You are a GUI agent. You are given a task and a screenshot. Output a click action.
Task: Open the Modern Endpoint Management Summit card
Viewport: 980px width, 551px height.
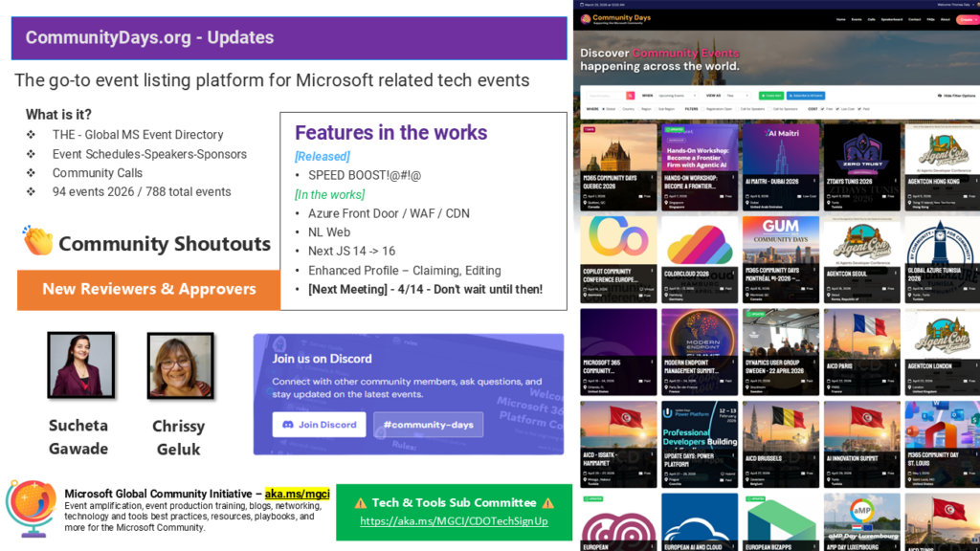point(700,352)
